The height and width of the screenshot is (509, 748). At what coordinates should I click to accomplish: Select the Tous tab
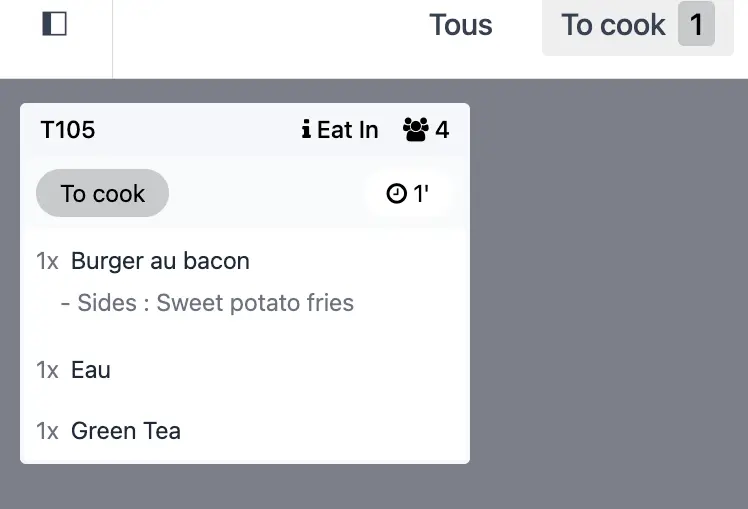(x=460, y=25)
